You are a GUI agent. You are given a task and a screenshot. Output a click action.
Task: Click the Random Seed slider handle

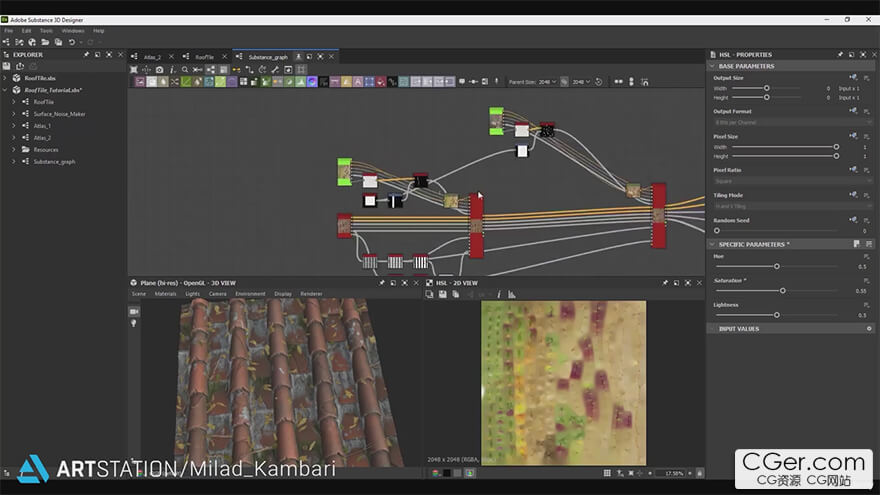coord(717,231)
